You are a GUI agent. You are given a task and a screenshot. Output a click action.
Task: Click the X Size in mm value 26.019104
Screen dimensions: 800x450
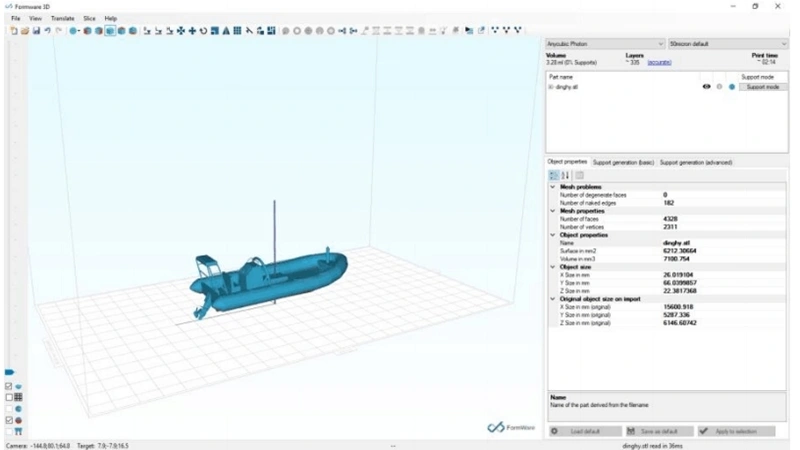(678, 275)
